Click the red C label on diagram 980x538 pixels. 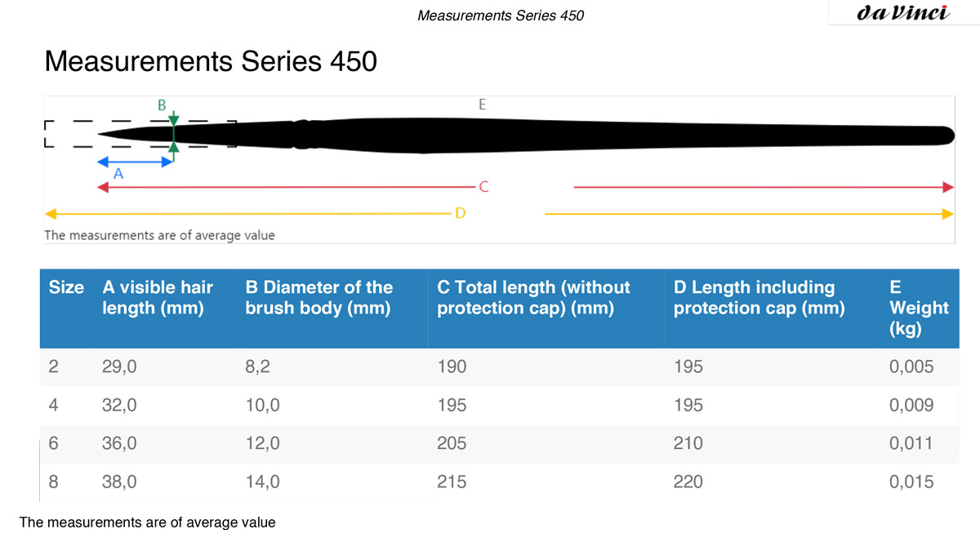pyautogui.click(x=483, y=187)
